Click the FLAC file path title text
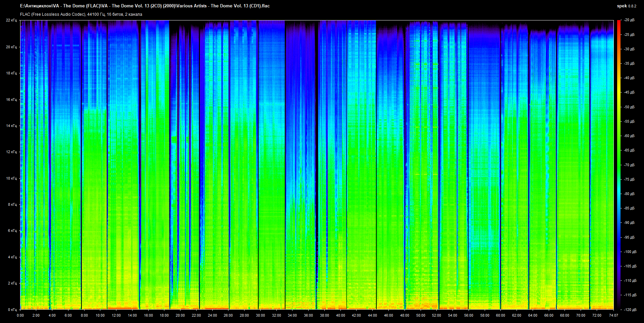644x323 pixels. [145, 6]
